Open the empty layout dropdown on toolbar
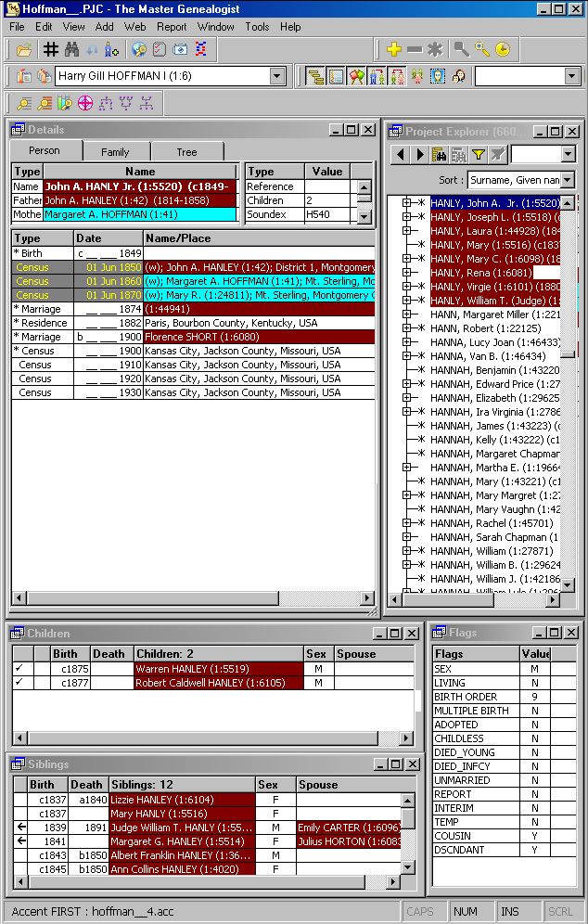The width and height of the screenshot is (588, 924). point(571,76)
